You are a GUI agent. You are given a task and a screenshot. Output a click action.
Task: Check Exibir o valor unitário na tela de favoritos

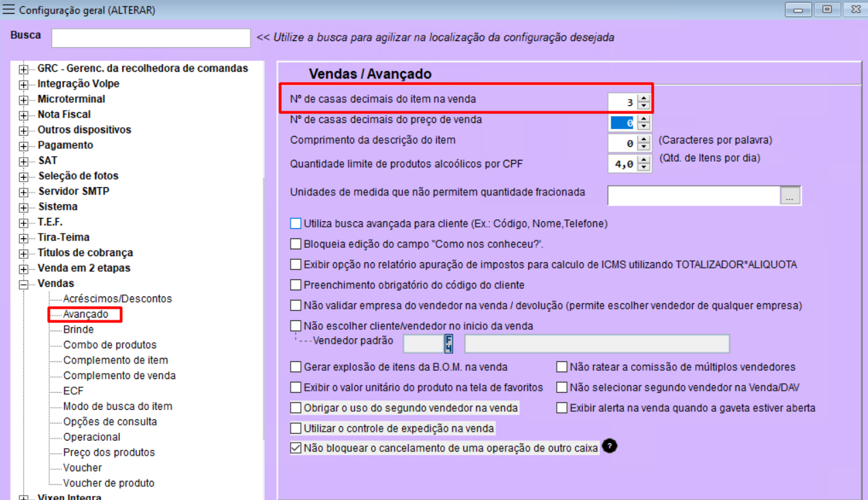click(x=295, y=387)
